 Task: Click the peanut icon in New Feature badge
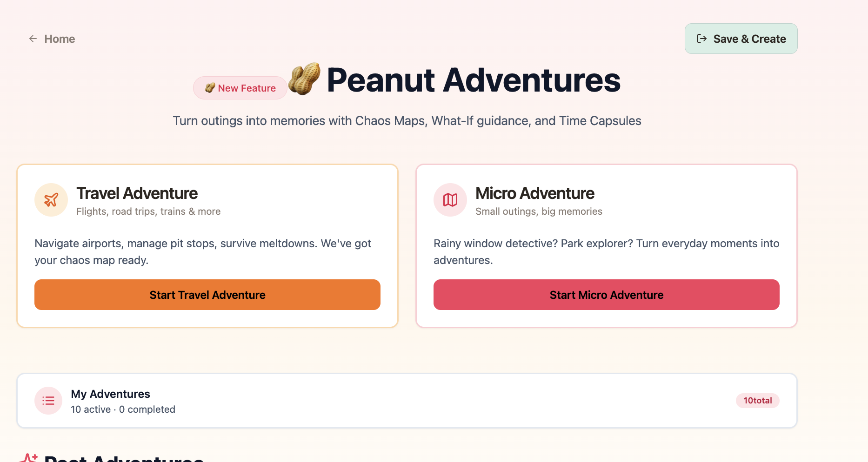pos(210,88)
